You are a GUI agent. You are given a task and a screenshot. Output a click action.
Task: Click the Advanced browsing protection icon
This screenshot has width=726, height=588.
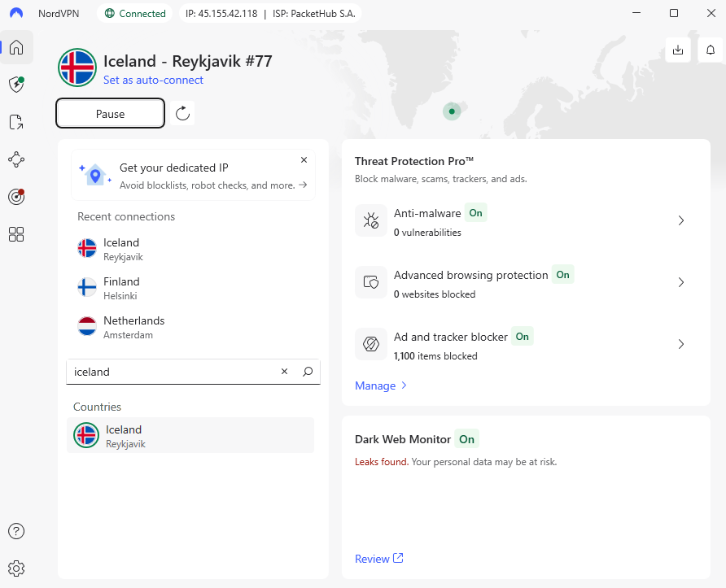tap(371, 282)
